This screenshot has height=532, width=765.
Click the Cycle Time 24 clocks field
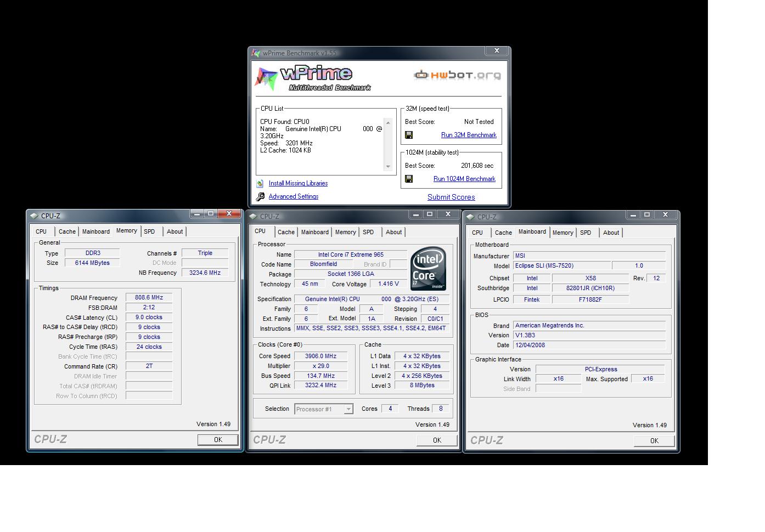coord(149,347)
